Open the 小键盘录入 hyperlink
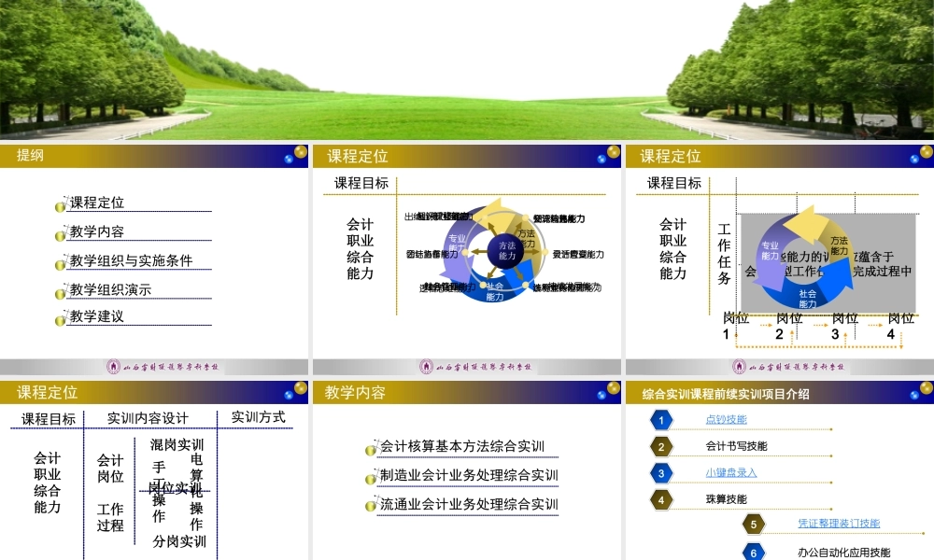This screenshot has height=560, width=934. pos(731,472)
